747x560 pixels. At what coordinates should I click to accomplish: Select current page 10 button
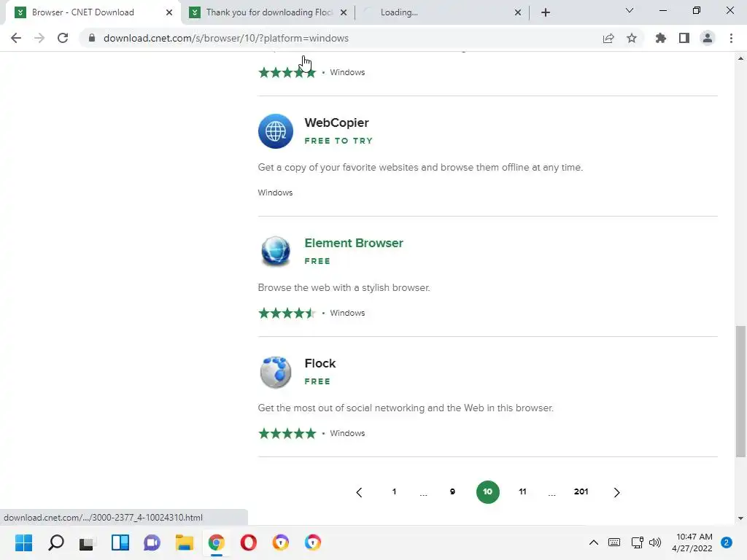pos(487,492)
